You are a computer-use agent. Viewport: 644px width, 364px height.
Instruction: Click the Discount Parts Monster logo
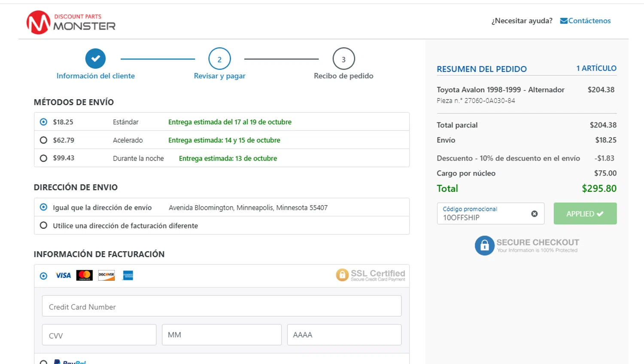(x=71, y=22)
